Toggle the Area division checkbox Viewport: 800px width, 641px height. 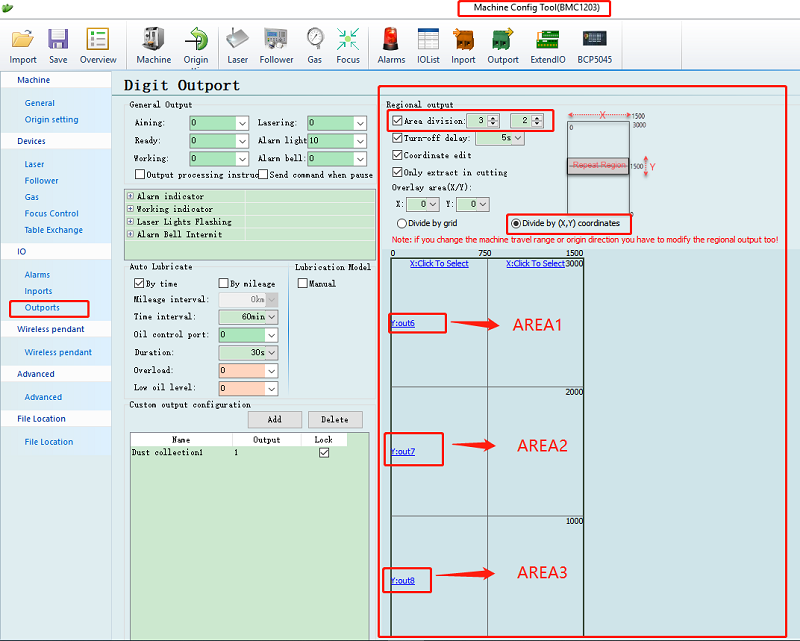[398, 121]
